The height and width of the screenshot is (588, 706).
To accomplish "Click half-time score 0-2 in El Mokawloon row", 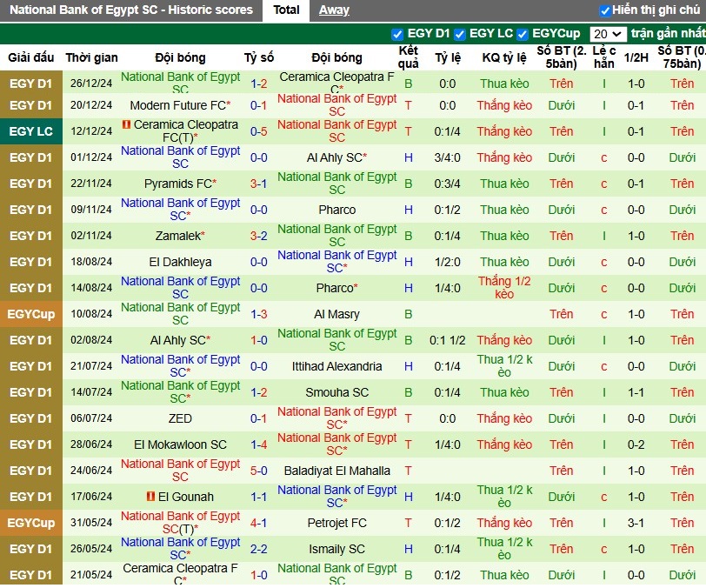I will [636, 444].
